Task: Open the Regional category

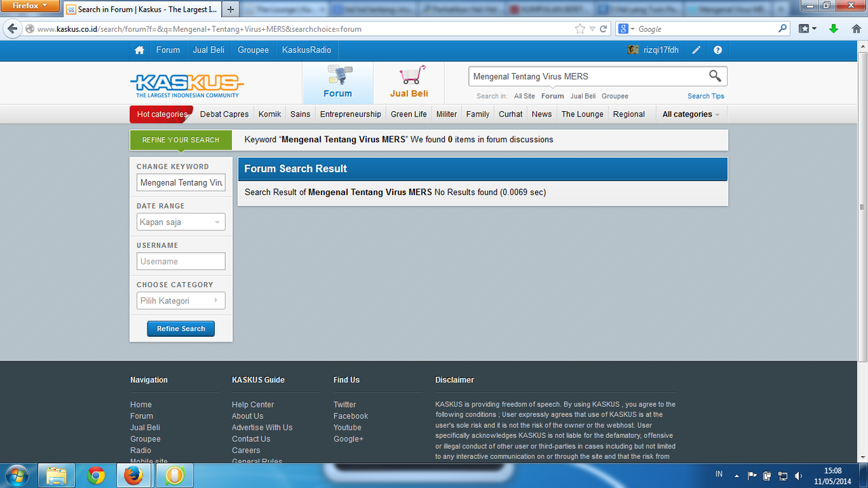Action: 629,115
